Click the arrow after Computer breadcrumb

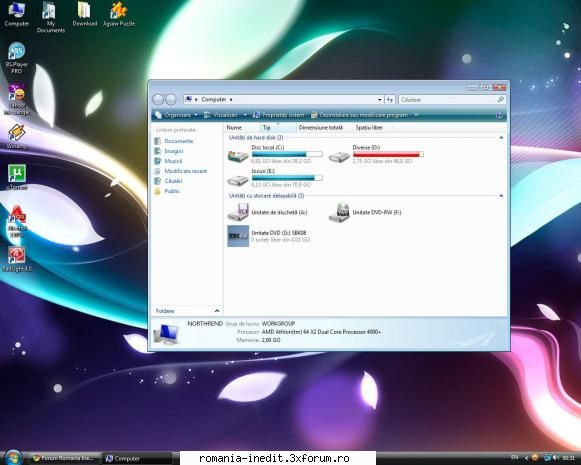tap(231, 99)
